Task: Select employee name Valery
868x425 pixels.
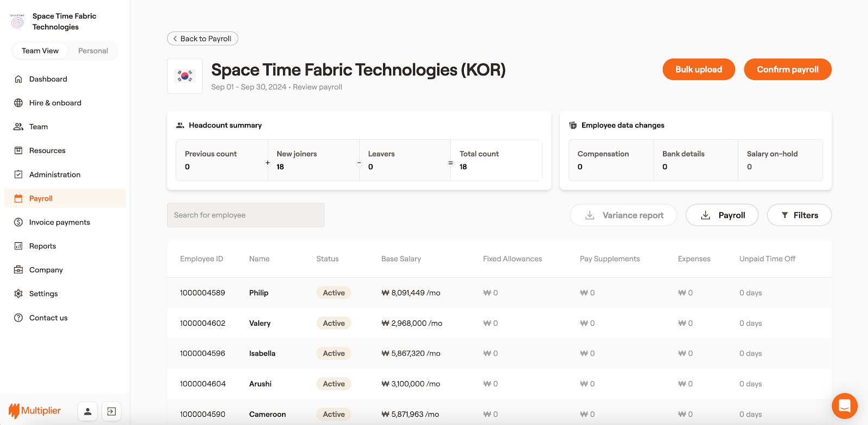Action: point(260,323)
